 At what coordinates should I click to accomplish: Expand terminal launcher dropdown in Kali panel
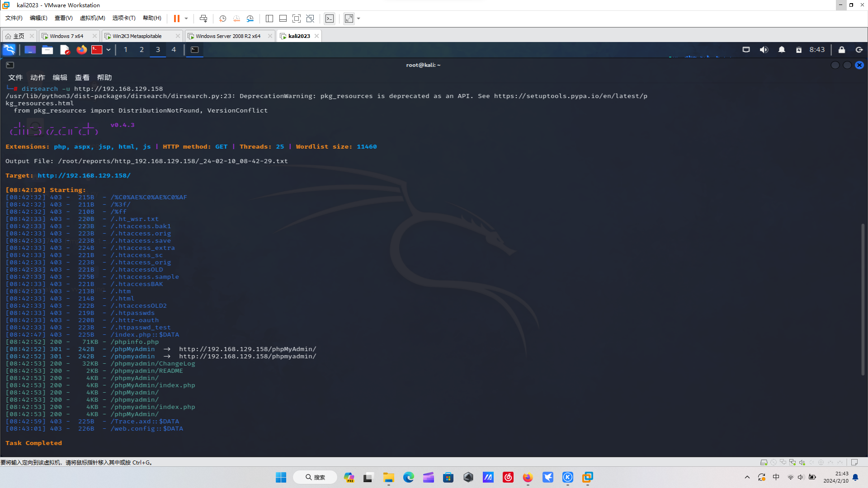[x=108, y=50]
